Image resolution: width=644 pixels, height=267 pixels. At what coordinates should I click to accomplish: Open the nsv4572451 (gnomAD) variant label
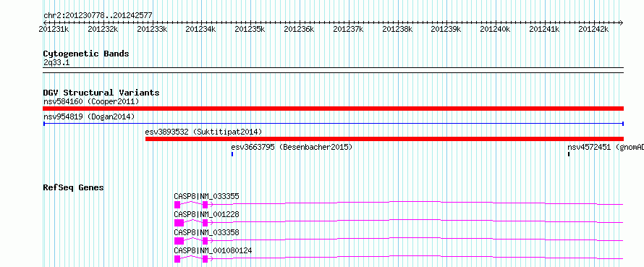[x=606, y=147]
